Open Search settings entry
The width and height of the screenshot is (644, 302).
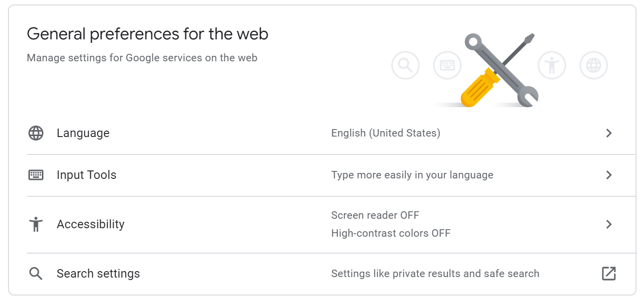322,274
